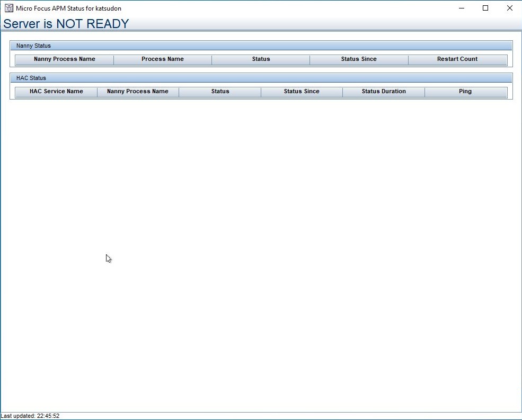Close the Micro Focus APM Status window
The height and width of the screenshot is (420, 522).
click(x=509, y=8)
